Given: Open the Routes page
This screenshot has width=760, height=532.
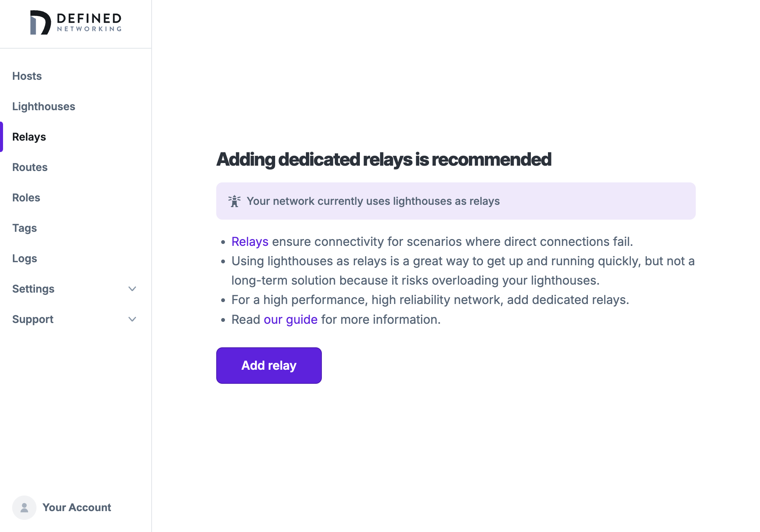Looking at the screenshot, I should [30, 167].
